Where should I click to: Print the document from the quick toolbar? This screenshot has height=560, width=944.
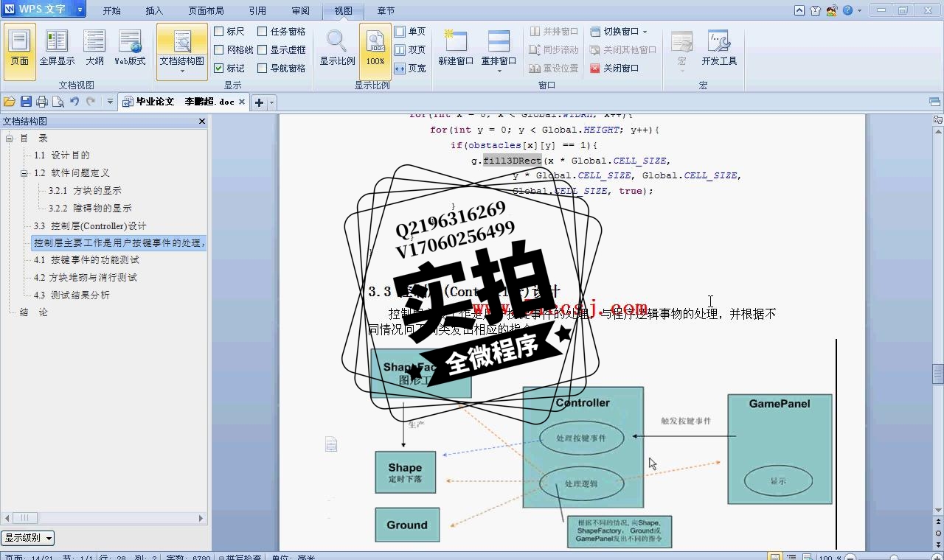point(42,102)
